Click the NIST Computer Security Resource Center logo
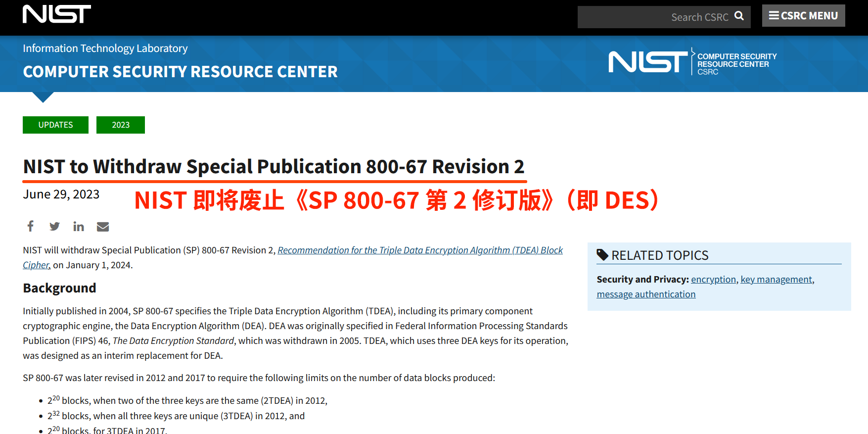 (x=692, y=62)
